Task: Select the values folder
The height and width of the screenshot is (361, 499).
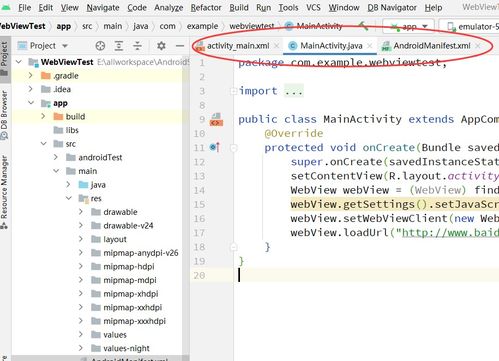Action: click(109, 335)
